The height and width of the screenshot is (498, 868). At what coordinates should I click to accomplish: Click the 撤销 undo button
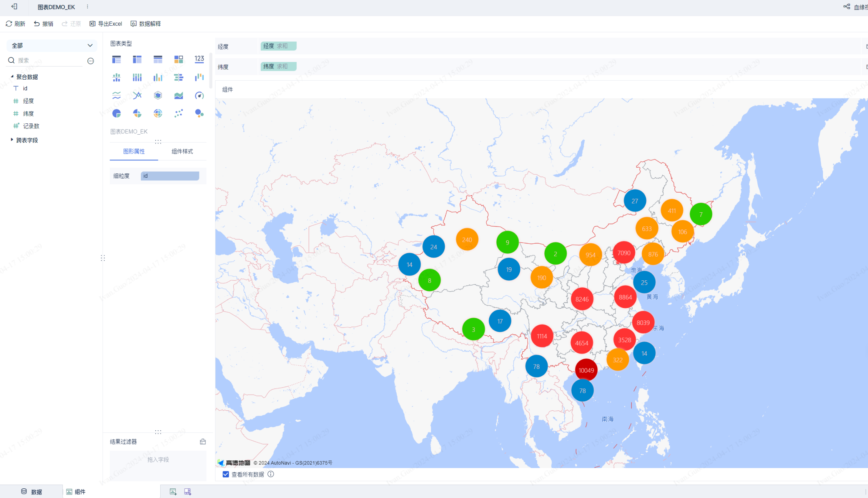(x=43, y=24)
